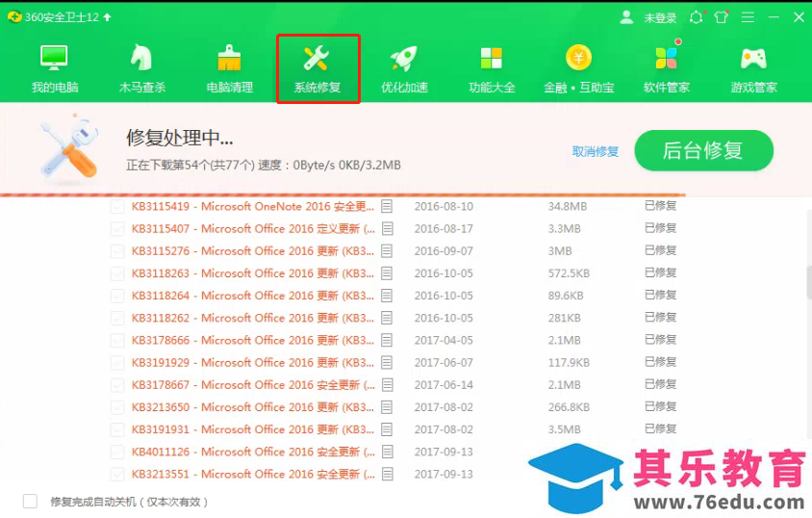Toggle checkbox for KB3115419 row
The height and width of the screenshot is (518, 812).
pos(117,206)
